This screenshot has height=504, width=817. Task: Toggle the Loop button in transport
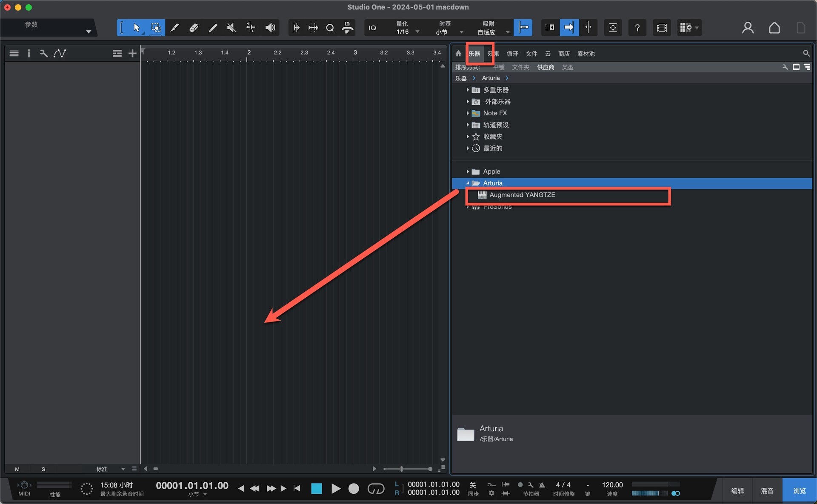pos(376,489)
